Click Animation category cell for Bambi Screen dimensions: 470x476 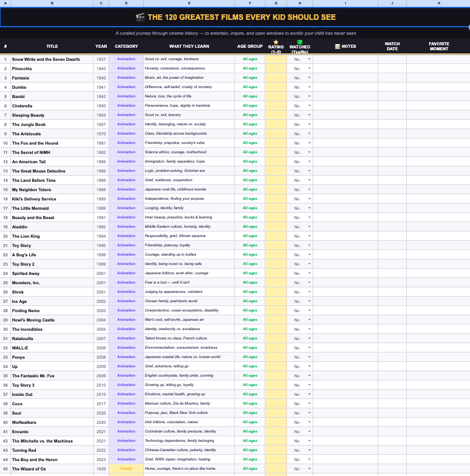click(126, 96)
